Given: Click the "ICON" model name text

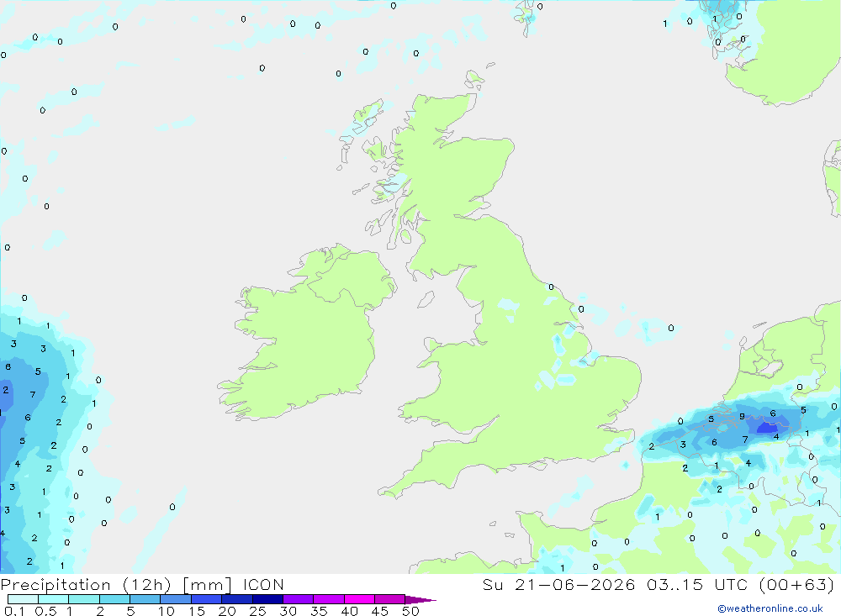Looking at the screenshot, I should tap(263, 584).
